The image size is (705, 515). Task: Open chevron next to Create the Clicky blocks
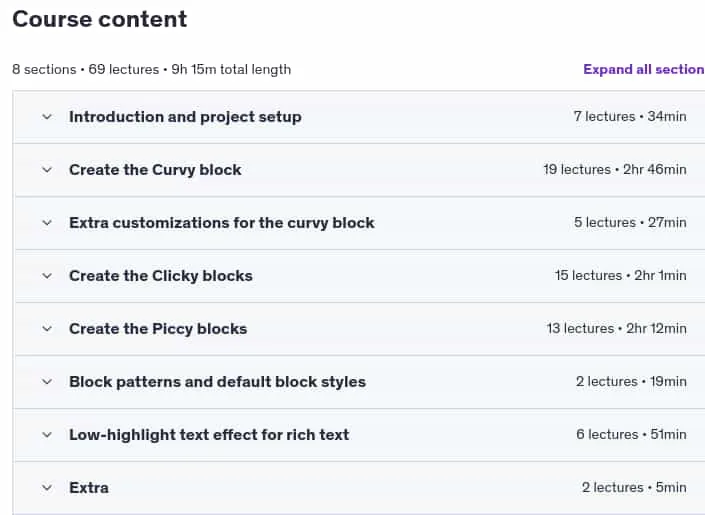tap(47, 276)
